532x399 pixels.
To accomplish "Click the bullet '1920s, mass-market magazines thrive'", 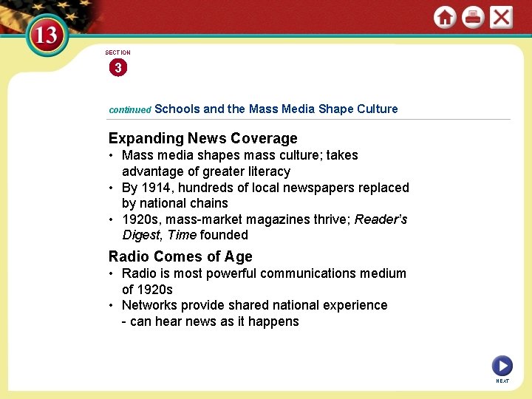I will click(x=265, y=219).
